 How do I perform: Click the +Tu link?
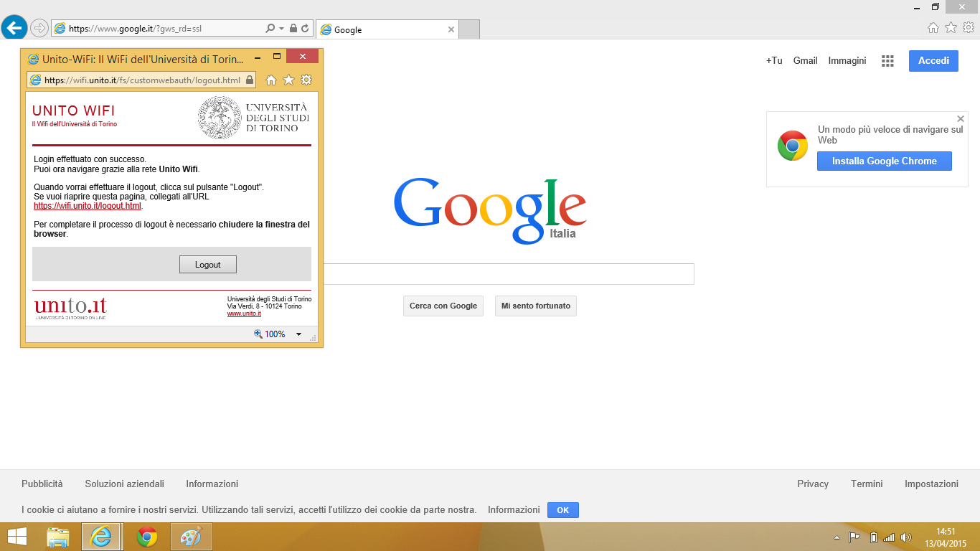click(x=774, y=61)
